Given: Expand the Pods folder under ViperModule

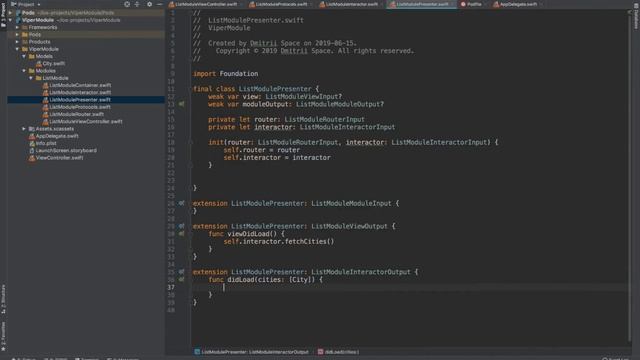Looking at the screenshot, I should coord(17,35).
